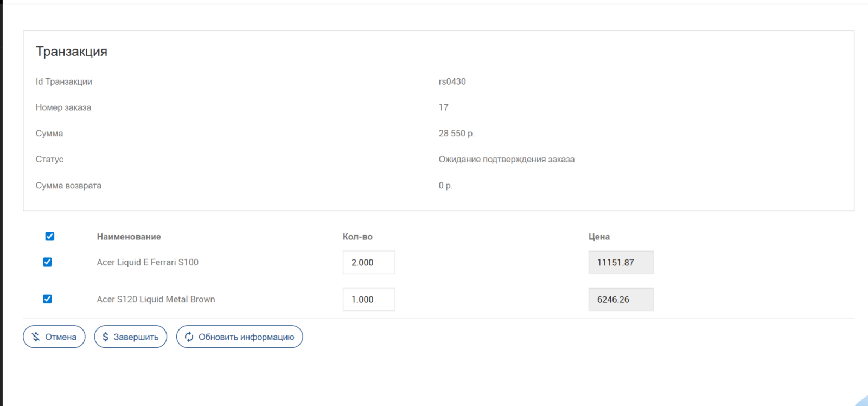Click the Наименование column header
The height and width of the screenshot is (406, 868).
click(129, 237)
